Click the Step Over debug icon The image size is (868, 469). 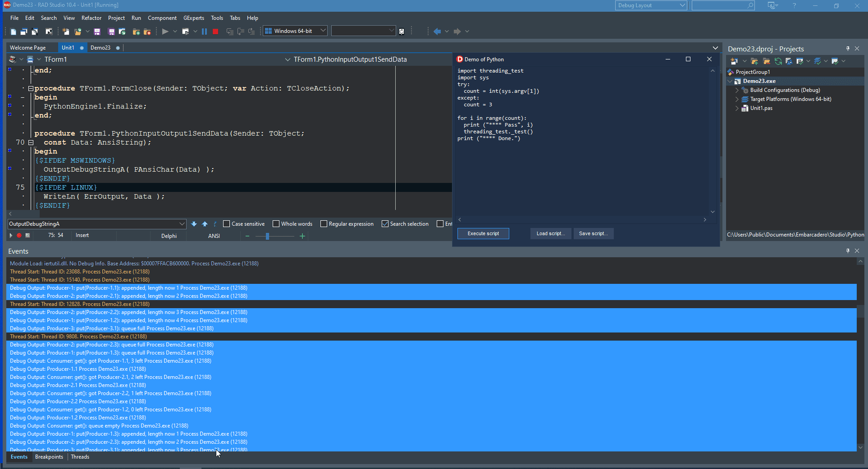pos(241,32)
